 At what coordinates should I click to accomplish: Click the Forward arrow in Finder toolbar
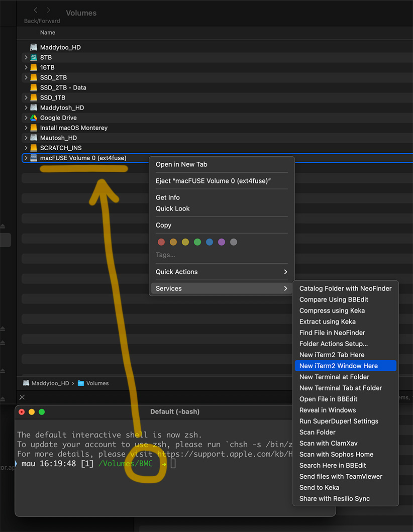pyautogui.click(x=49, y=10)
